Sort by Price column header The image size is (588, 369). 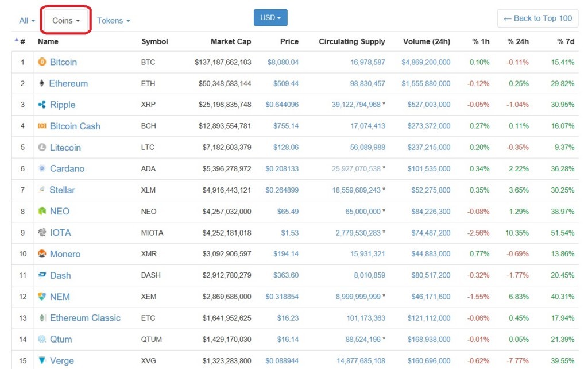pyautogui.click(x=289, y=41)
